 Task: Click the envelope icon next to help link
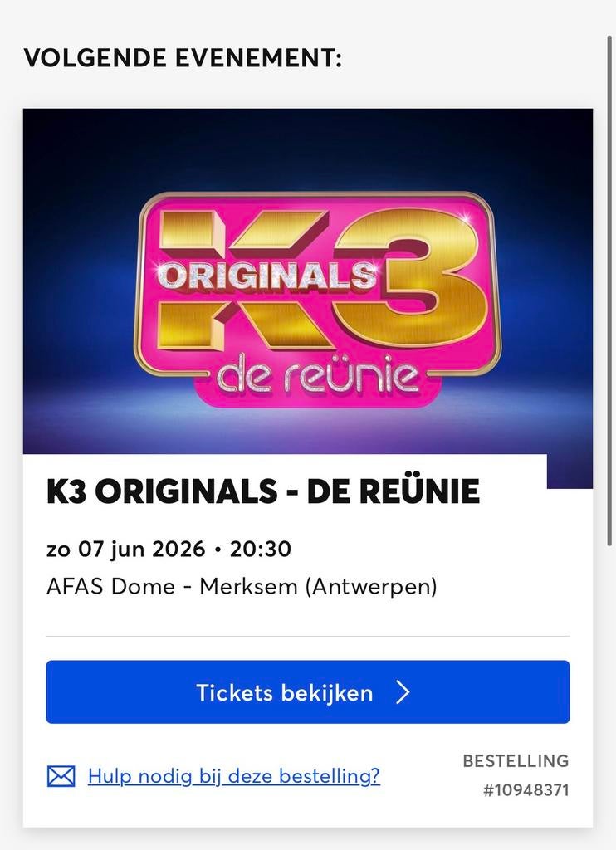point(61,776)
